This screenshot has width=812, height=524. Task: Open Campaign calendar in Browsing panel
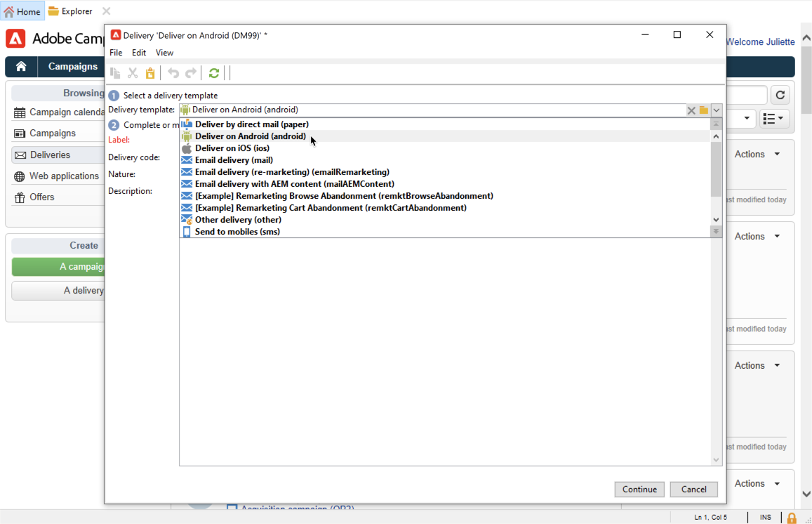(59, 112)
